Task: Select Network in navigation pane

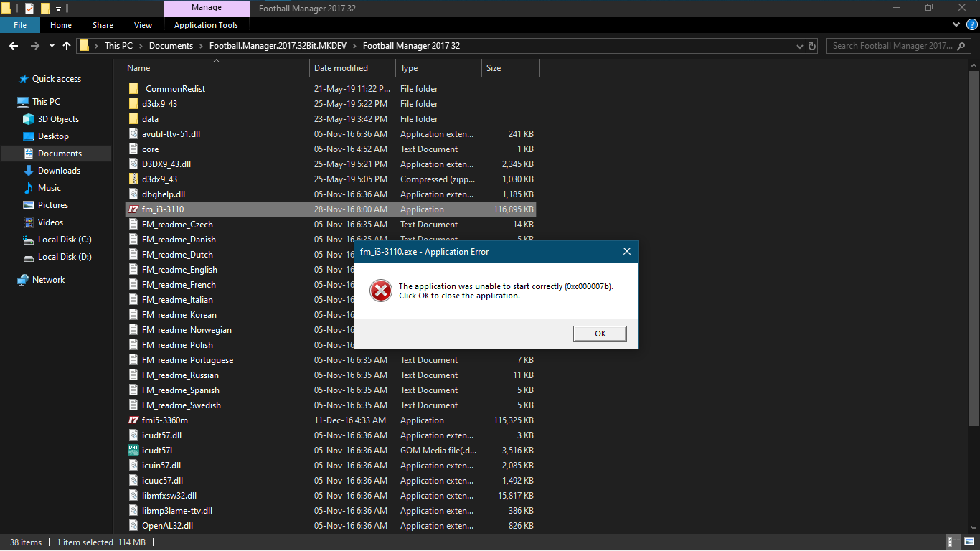Action: point(48,280)
